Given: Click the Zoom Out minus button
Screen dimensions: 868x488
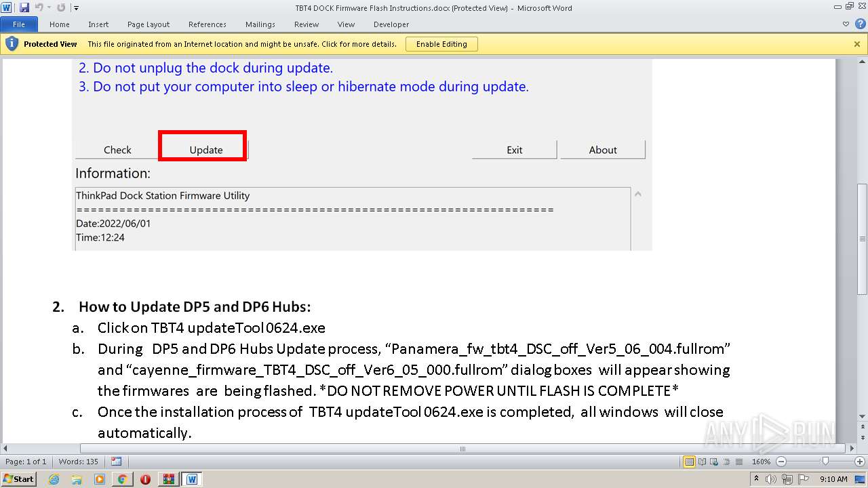Looking at the screenshot, I should [781, 462].
